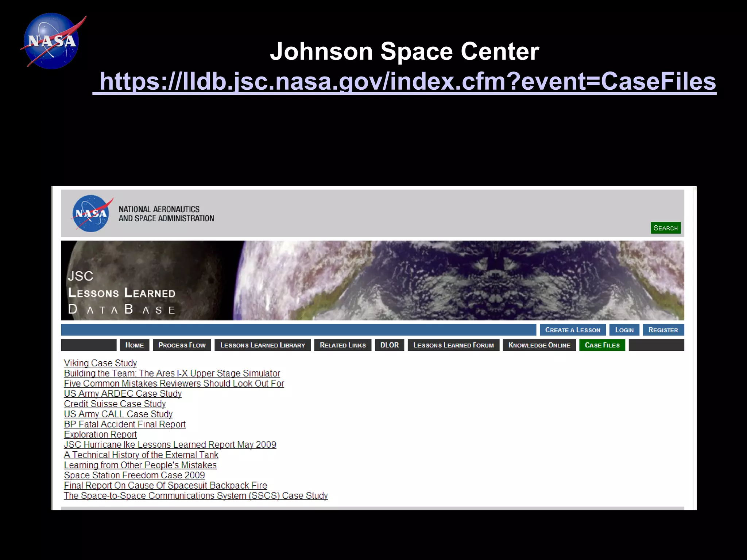Open Technical History of External Tank link
This screenshot has width=747, height=560.
141,455
